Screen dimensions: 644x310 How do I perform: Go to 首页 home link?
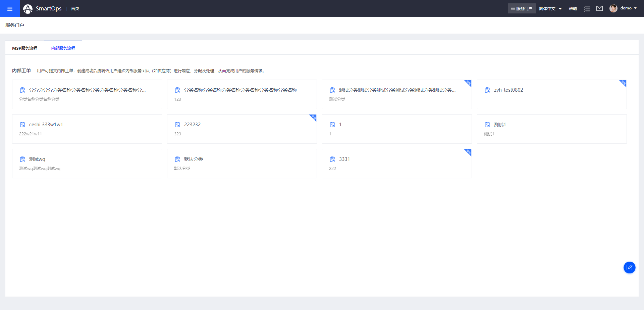(x=75, y=9)
